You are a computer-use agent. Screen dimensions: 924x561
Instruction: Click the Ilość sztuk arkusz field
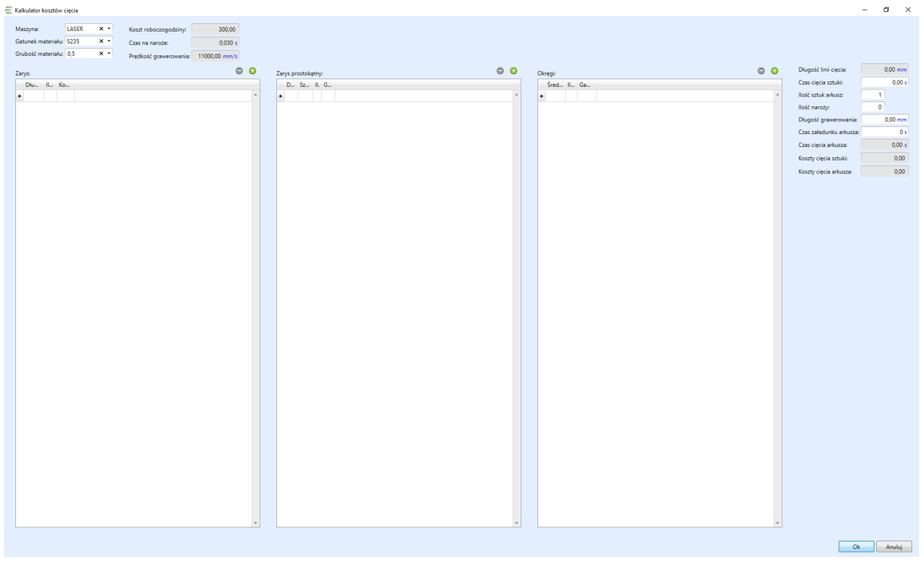point(872,95)
